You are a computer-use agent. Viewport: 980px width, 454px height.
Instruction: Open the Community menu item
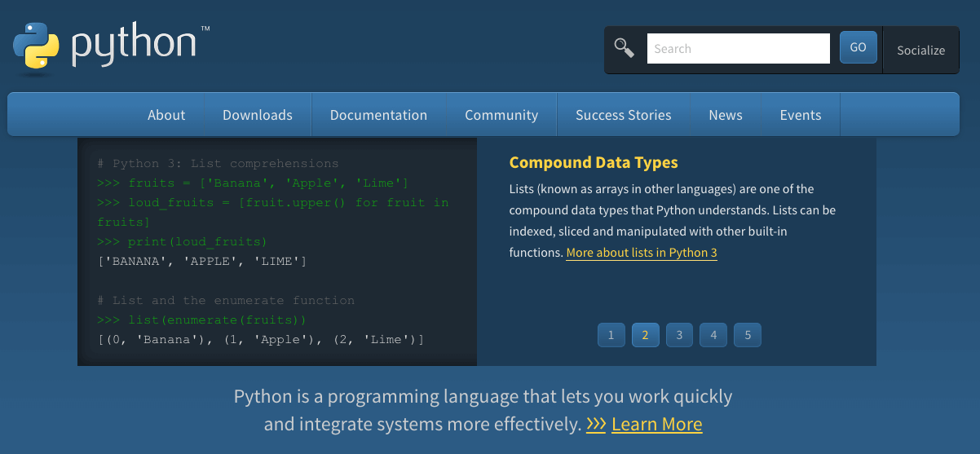(x=501, y=115)
